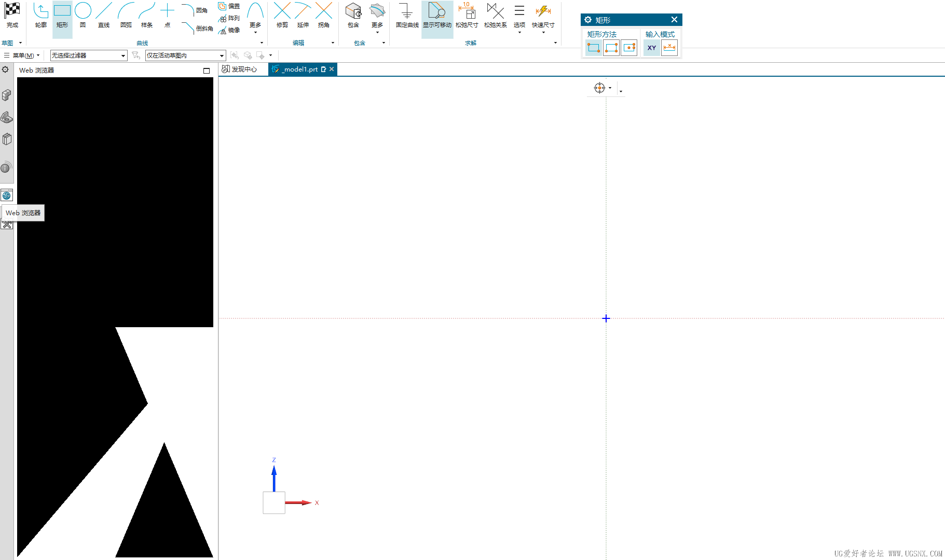Expand the 求解 group options arrow
The height and width of the screenshot is (560, 945).
coord(555,43)
